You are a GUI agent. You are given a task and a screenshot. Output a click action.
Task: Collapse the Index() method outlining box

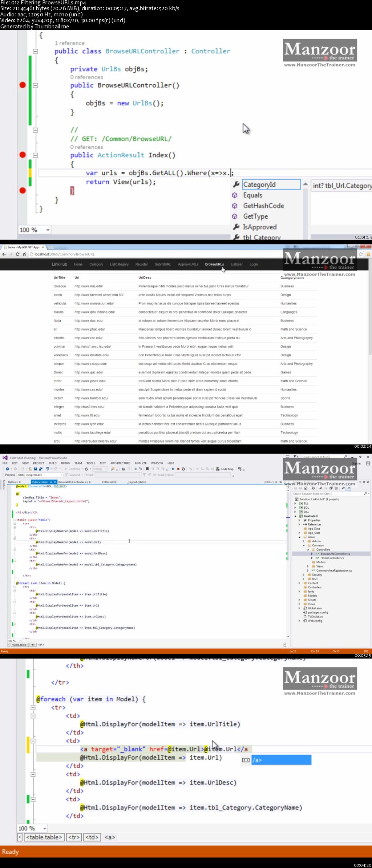point(35,155)
